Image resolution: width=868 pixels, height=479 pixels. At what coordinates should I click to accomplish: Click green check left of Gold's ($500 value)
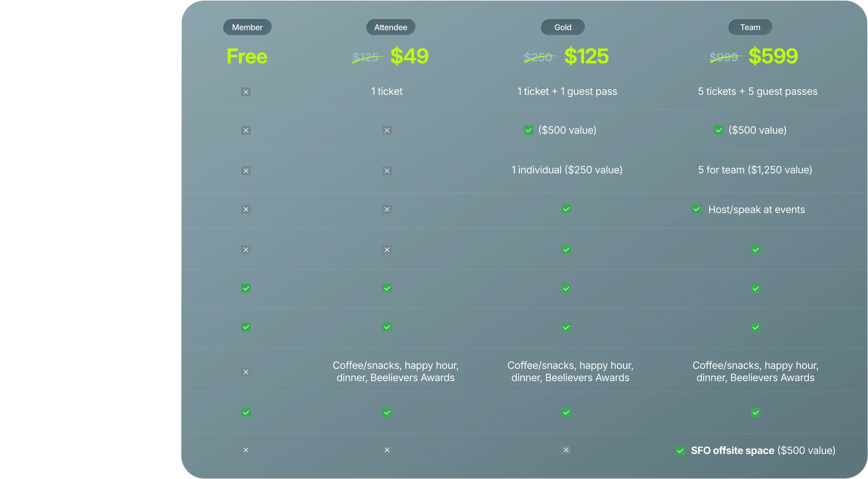pos(529,130)
